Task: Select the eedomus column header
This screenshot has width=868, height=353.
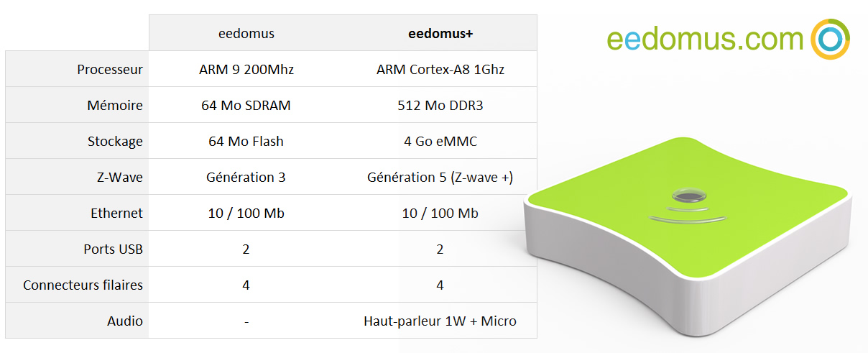Action: [246, 33]
